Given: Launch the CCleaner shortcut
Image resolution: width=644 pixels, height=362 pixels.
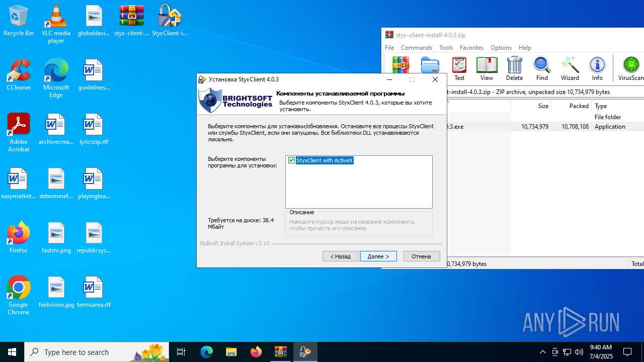Looking at the screenshot, I should tap(19, 75).
